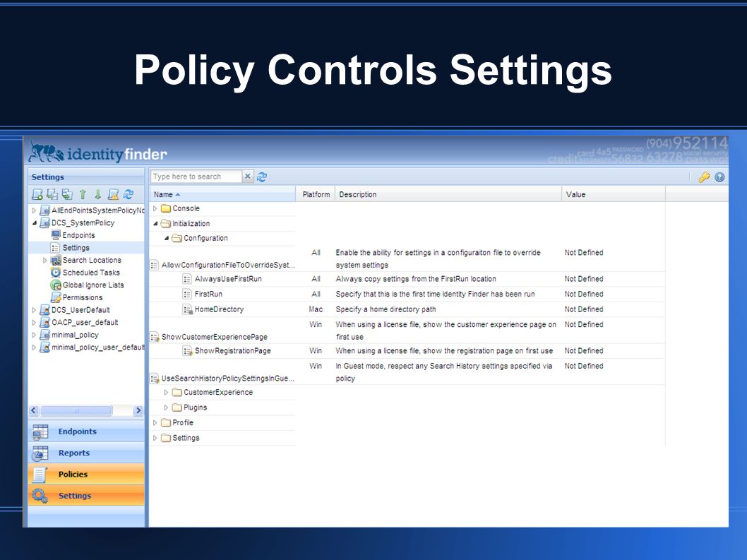Click the tree scrollbar left arrow
747x560 pixels.
(33, 410)
